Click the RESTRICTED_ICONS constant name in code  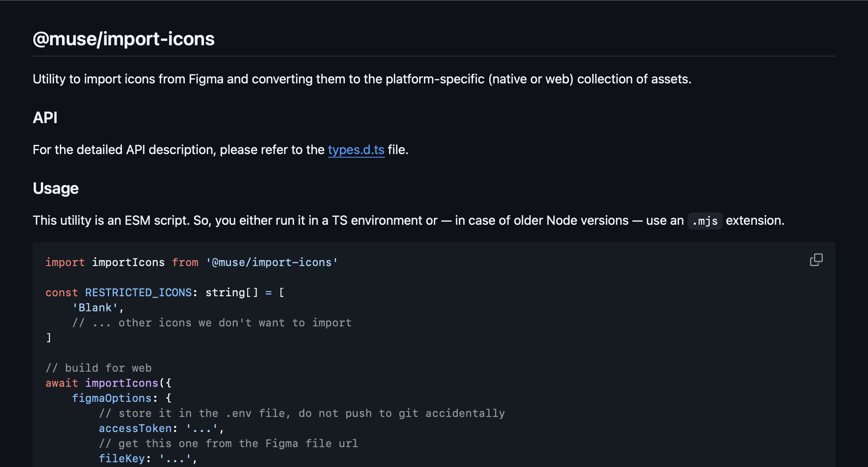coord(138,293)
